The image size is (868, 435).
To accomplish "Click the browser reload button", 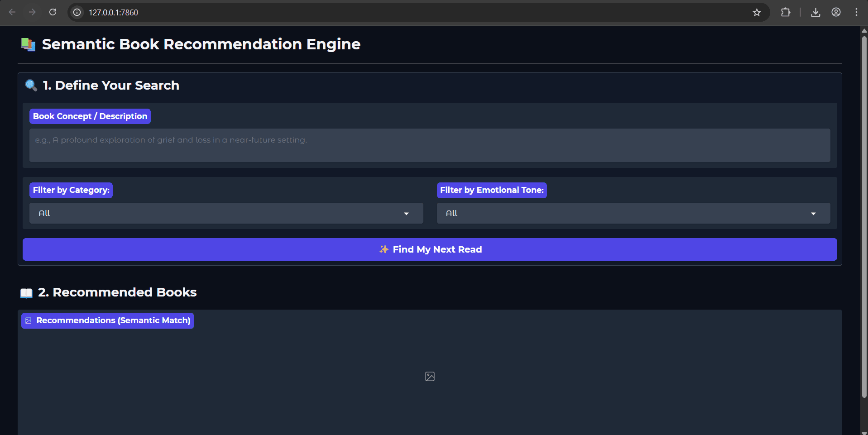I will tap(53, 12).
